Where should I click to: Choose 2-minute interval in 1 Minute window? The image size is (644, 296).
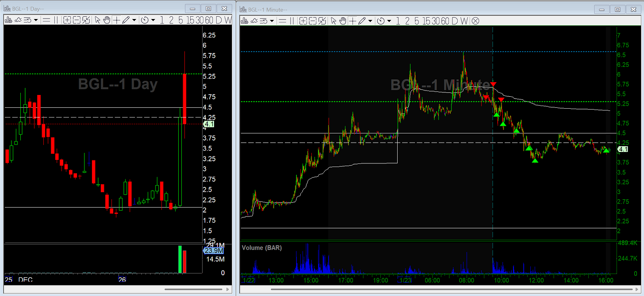tap(407, 20)
